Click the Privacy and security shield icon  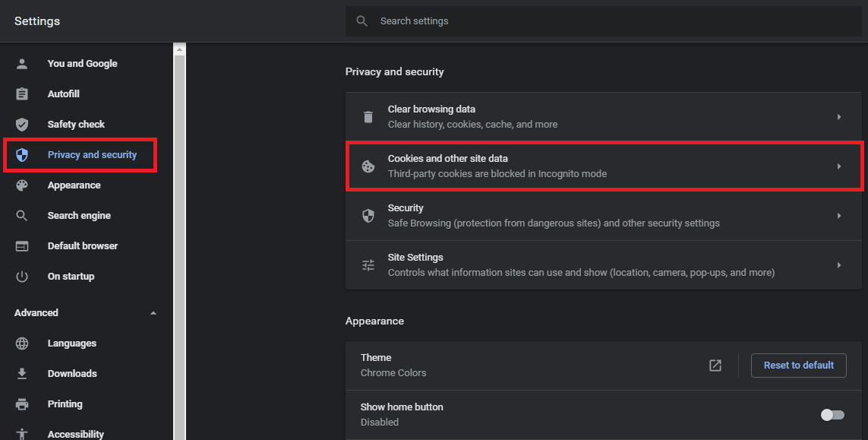click(22, 154)
